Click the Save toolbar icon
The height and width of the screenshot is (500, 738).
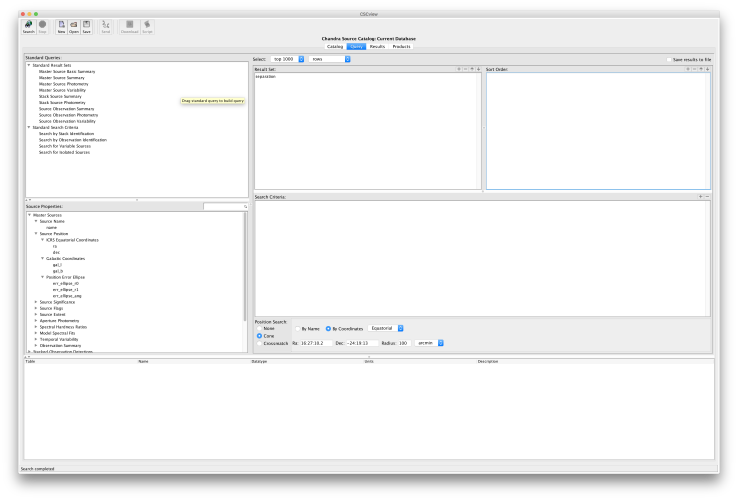tap(87, 26)
